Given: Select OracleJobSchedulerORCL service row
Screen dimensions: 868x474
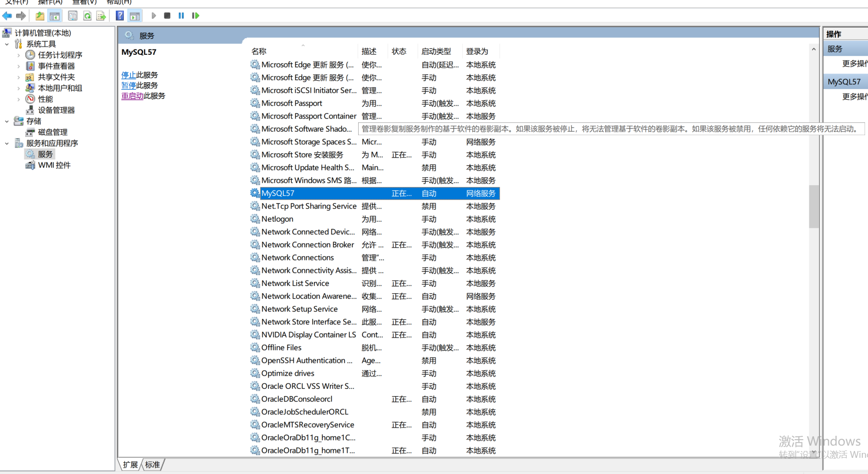Looking at the screenshot, I should (375, 412).
